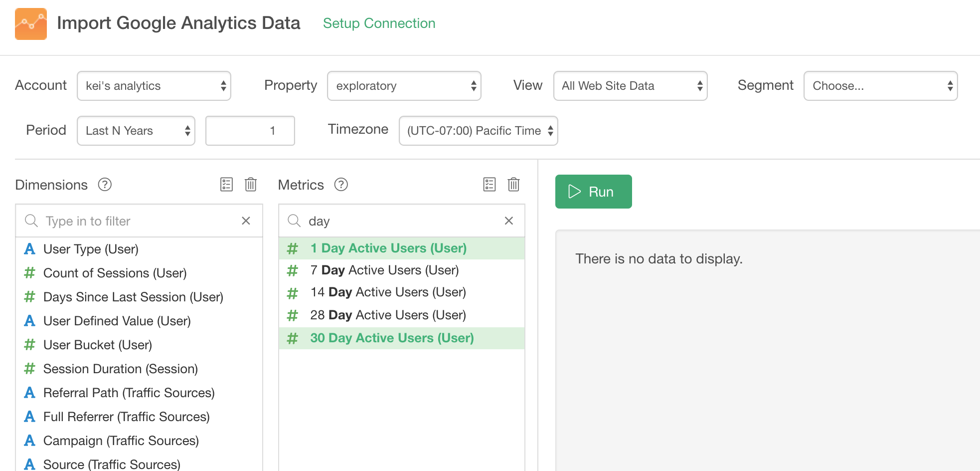The height and width of the screenshot is (471, 980).
Task: Select Days Since Last Session (User) dimension
Action: pyautogui.click(x=139, y=297)
